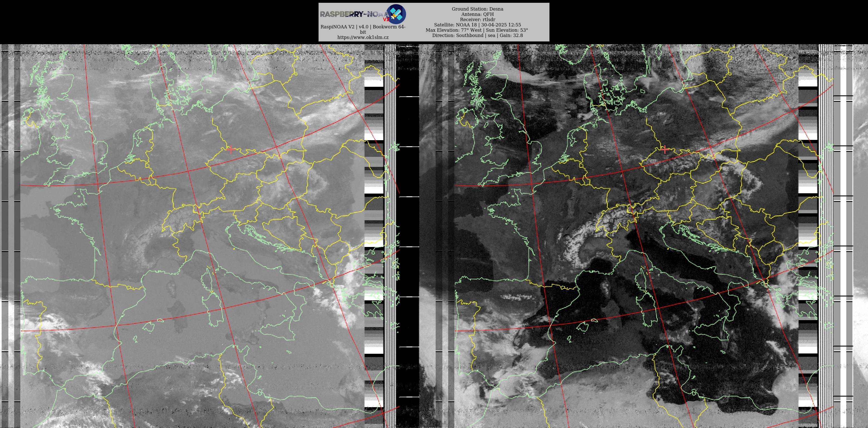Select the 'Direction: Southbound | sea | Gain: 32.8' line
The width and height of the screenshot is (868, 428).
point(477,35)
